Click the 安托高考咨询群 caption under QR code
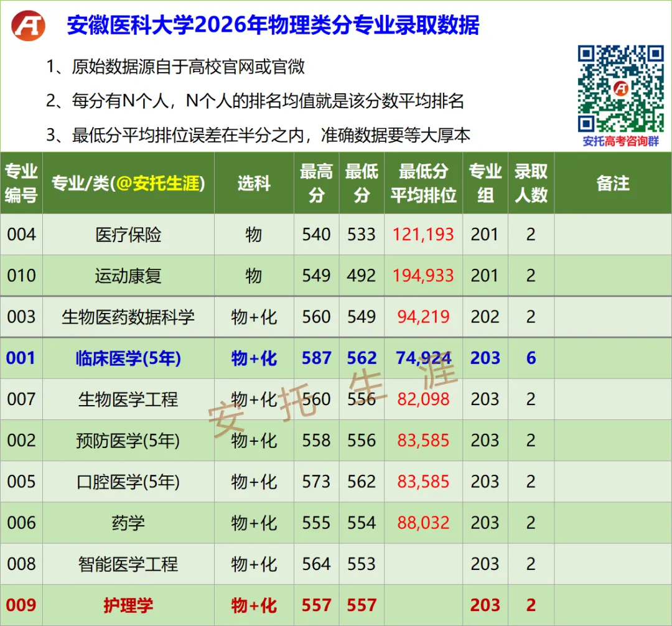The height and width of the screenshot is (626, 672). click(620, 141)
